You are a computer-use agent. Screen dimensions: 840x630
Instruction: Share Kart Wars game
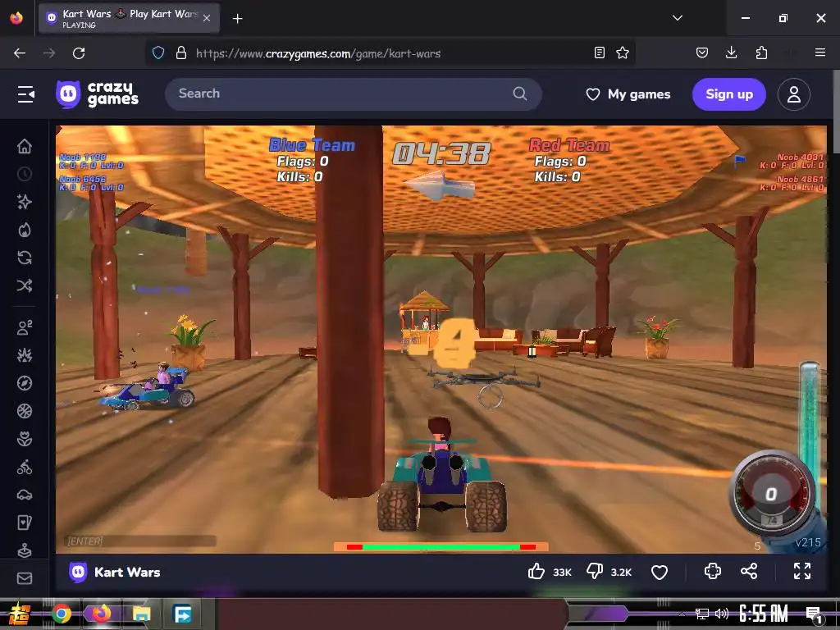(x=749, y=571)
